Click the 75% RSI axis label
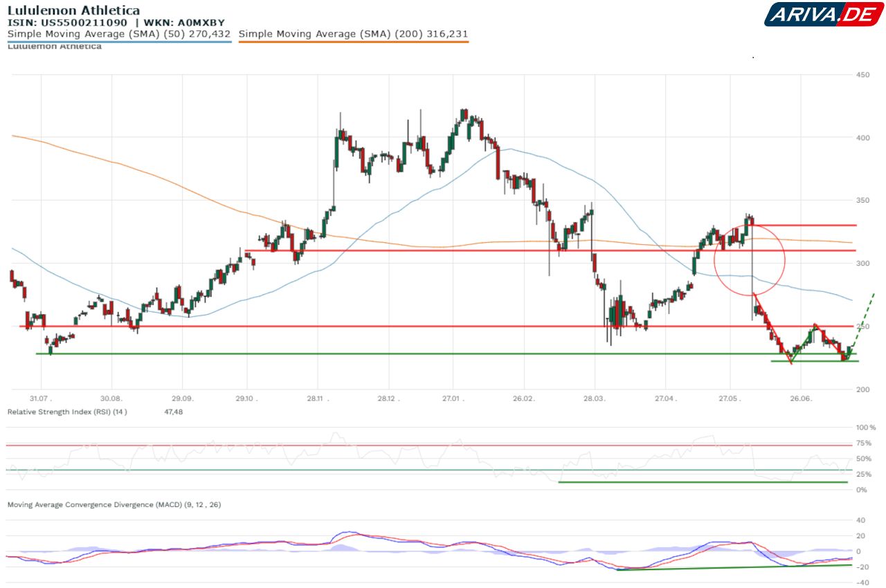Viewport: 886px width, 588px height. point(863,443)
